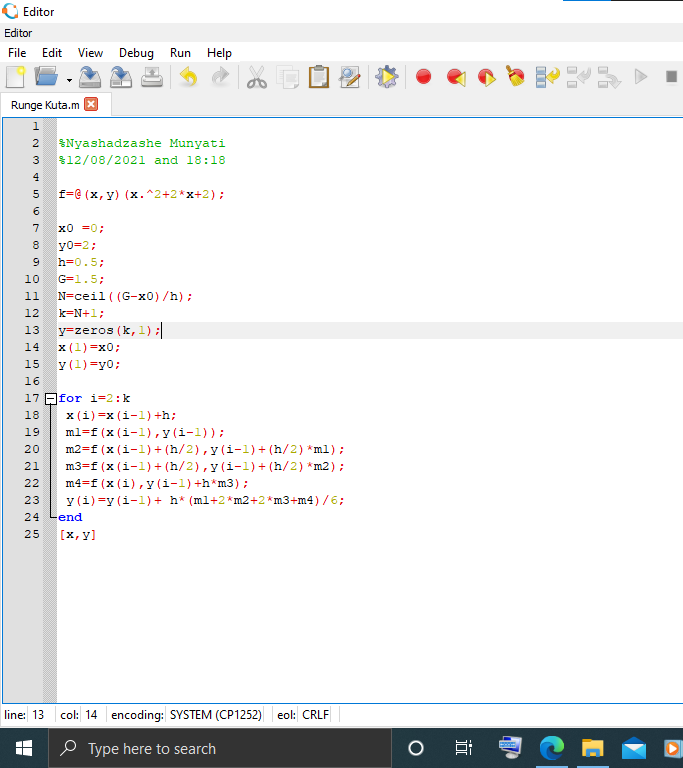Open the File menu
The image size is (683, 768).
point(17,53)
